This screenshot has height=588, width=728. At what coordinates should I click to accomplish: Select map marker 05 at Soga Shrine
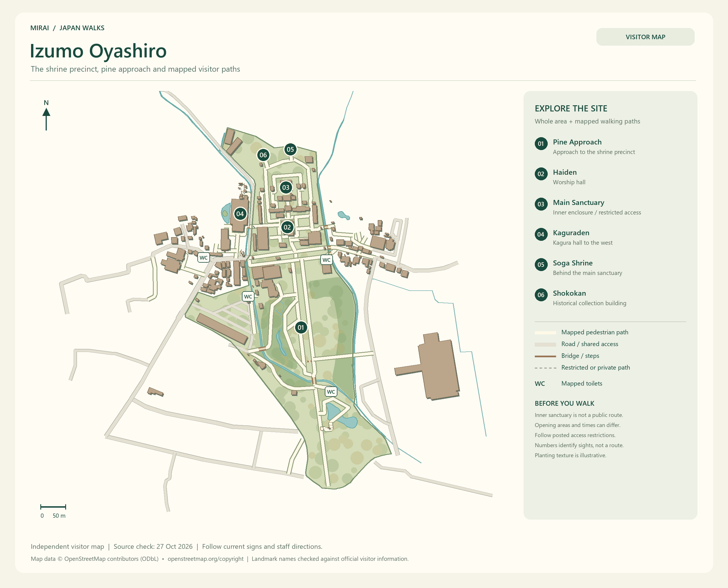[x=290, y=149]
